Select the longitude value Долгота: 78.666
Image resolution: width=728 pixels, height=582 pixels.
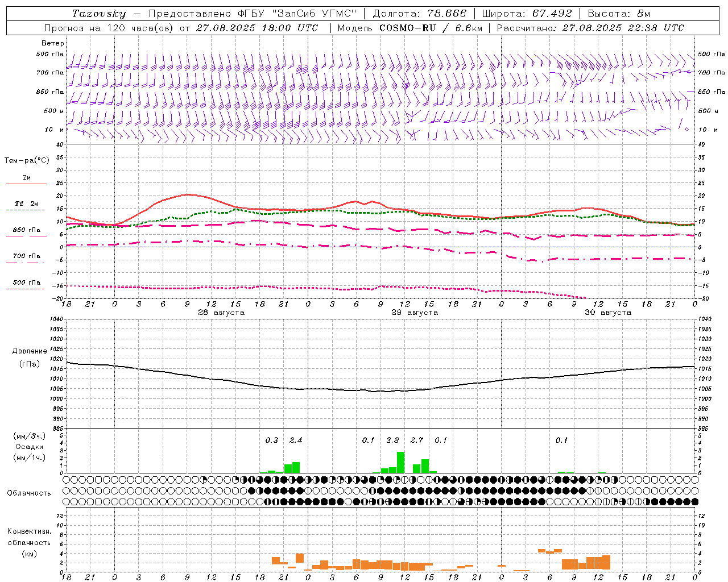pos(420,14)
